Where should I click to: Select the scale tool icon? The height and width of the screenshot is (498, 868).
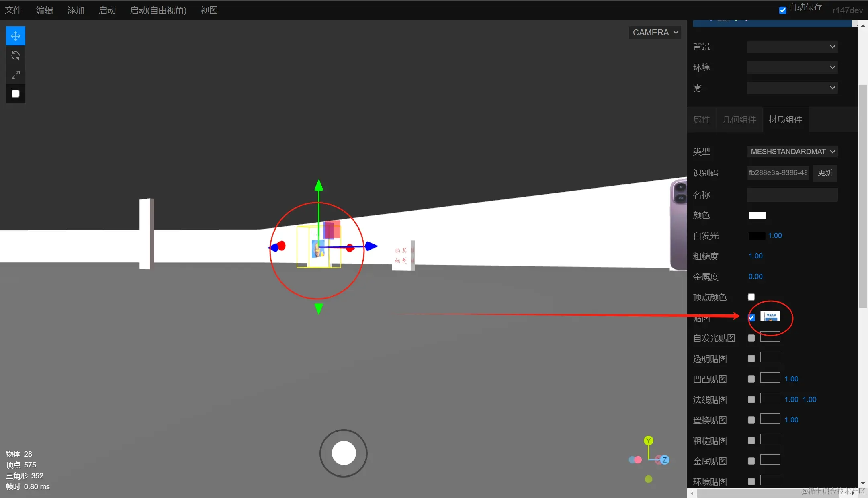(16, 75)
